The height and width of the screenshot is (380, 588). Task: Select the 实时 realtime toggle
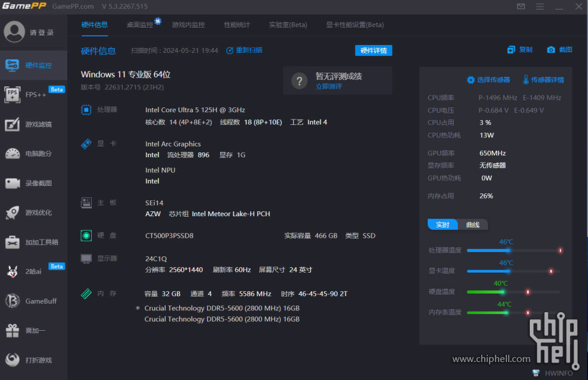[x=443, y=225]
